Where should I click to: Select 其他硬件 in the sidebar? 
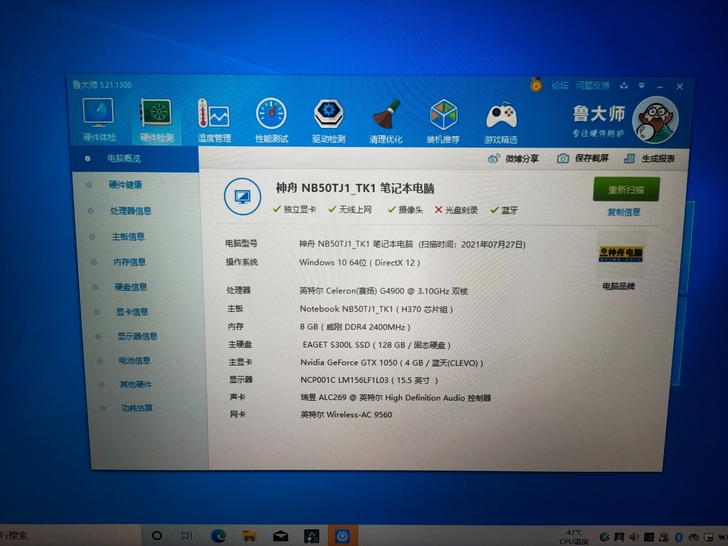click(136, 384)
